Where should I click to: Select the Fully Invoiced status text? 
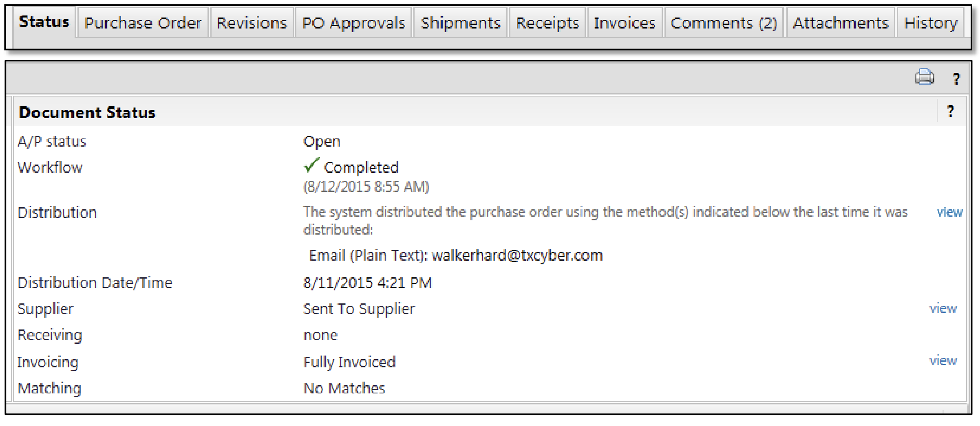349,362
